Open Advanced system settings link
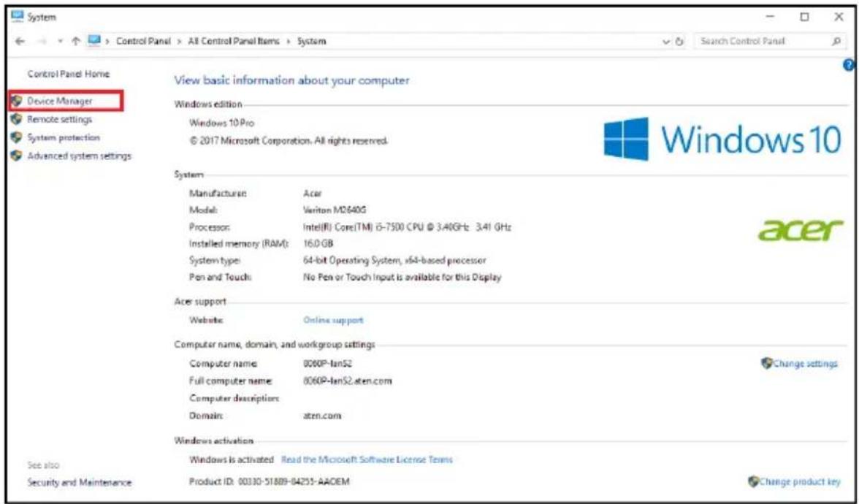This screenshot has height=504, width=859. (80, 156)
